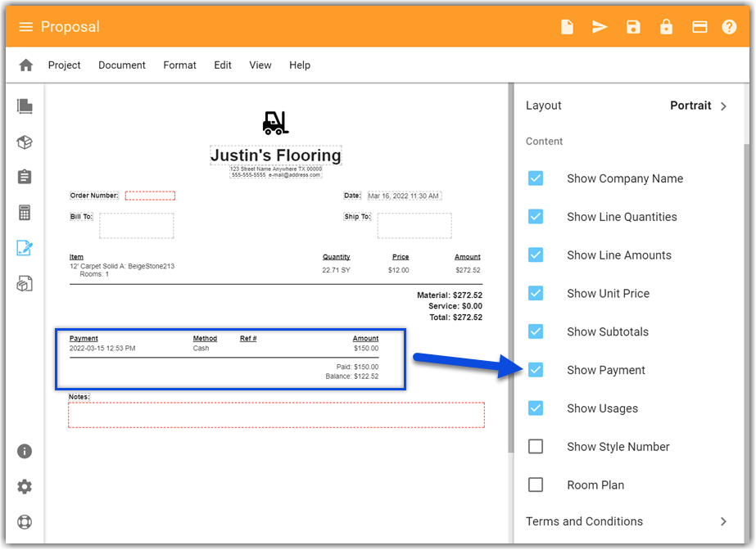The image size is (756, 550).
Task: Open the payment card icon in header
Action: [x=699, y=27]
